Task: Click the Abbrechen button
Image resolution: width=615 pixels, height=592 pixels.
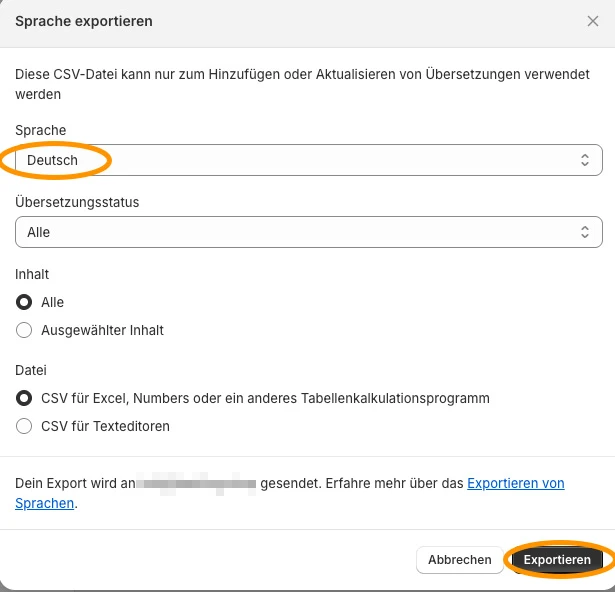Action: pyautogui.click(x=460, y=560)
